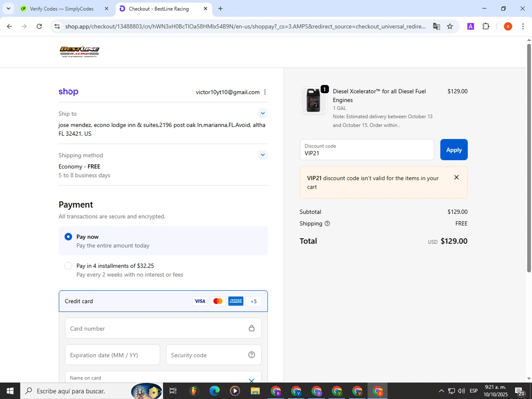This screenshot has width=532, height=399.
Task: Open the purple A extension icon
Action: [x=471, y=26]
